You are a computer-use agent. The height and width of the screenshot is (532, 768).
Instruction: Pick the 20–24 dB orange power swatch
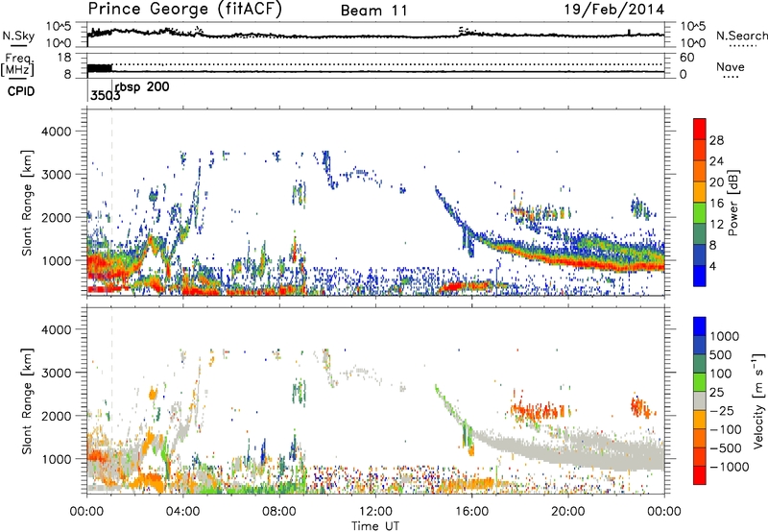tap(700, 171)
